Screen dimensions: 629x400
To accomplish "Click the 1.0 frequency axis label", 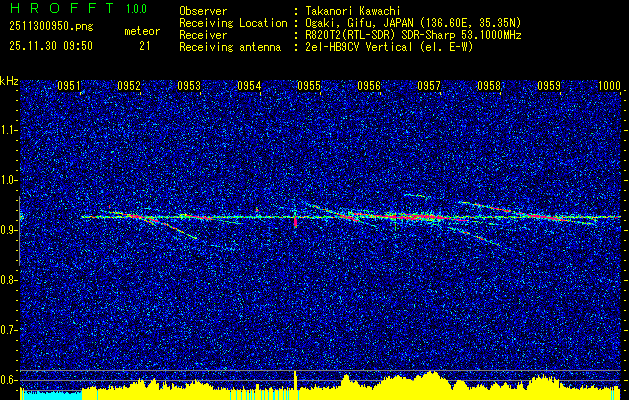I will [9, 180].
